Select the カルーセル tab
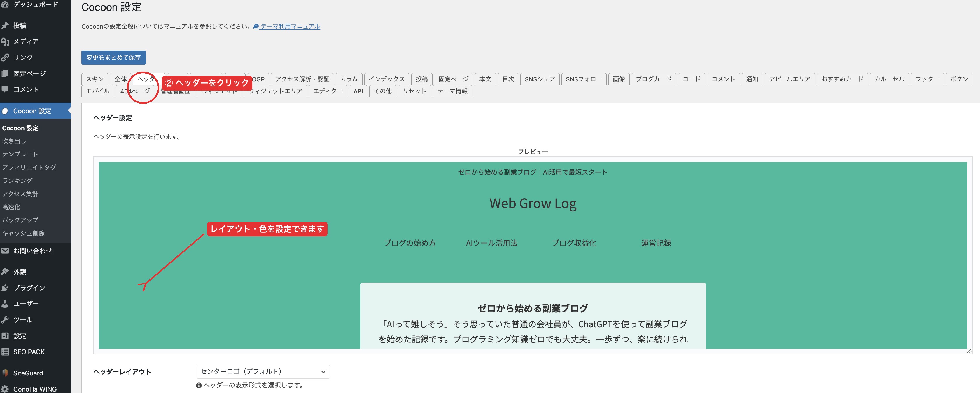Viewport: 980px width, 393px height. (x=889, y=79)
